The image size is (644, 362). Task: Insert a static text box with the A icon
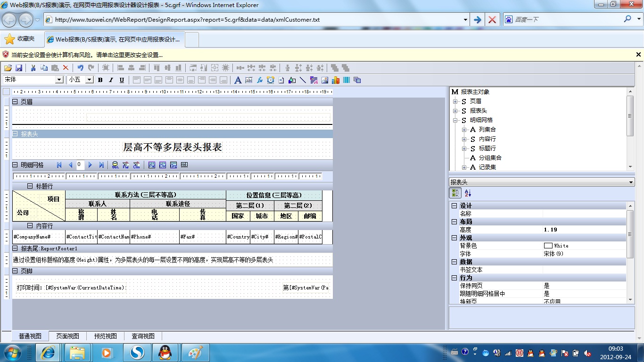[x=238, y=80]
